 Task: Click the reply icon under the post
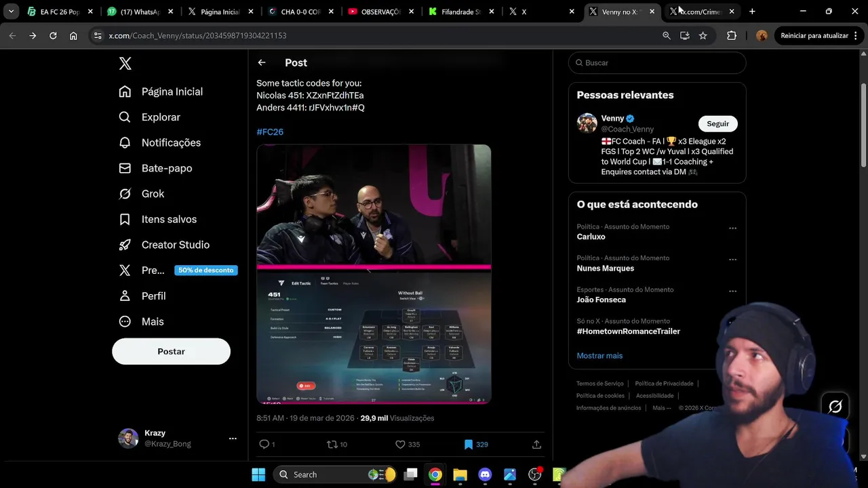coord(264,445)
